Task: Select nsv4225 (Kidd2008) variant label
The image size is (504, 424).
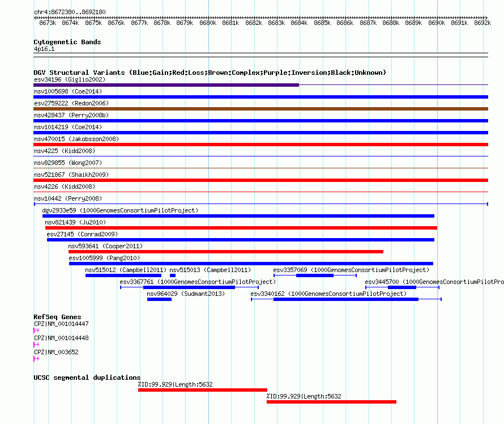Action: point(65,151)
